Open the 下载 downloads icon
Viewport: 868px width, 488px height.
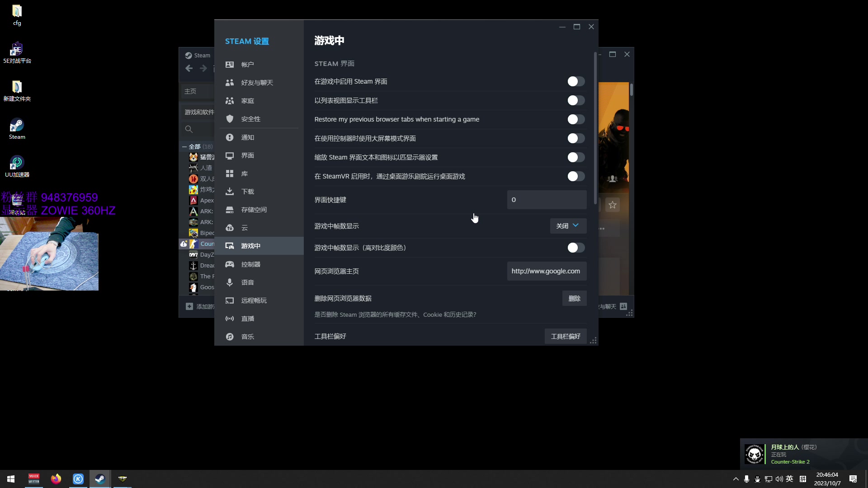(230, 192)
